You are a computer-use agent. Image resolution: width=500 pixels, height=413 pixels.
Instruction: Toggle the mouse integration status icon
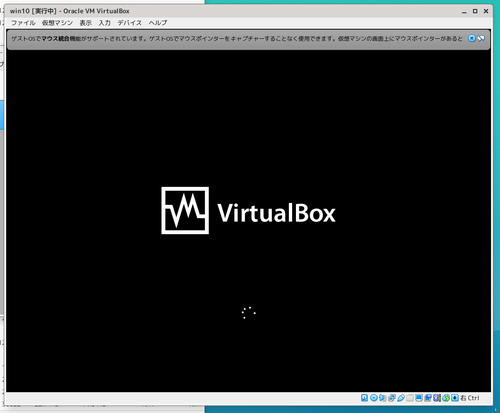446,398
